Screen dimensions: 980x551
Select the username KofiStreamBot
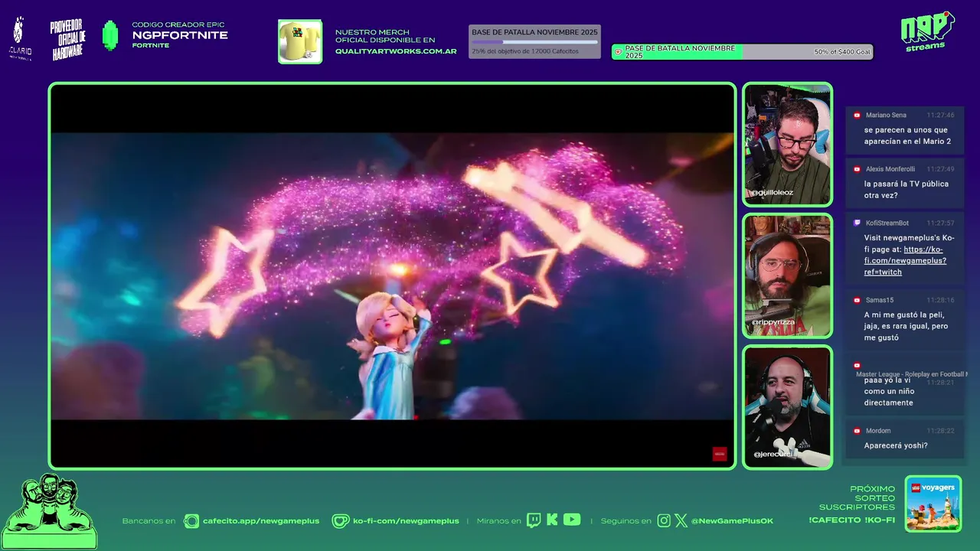887,223
